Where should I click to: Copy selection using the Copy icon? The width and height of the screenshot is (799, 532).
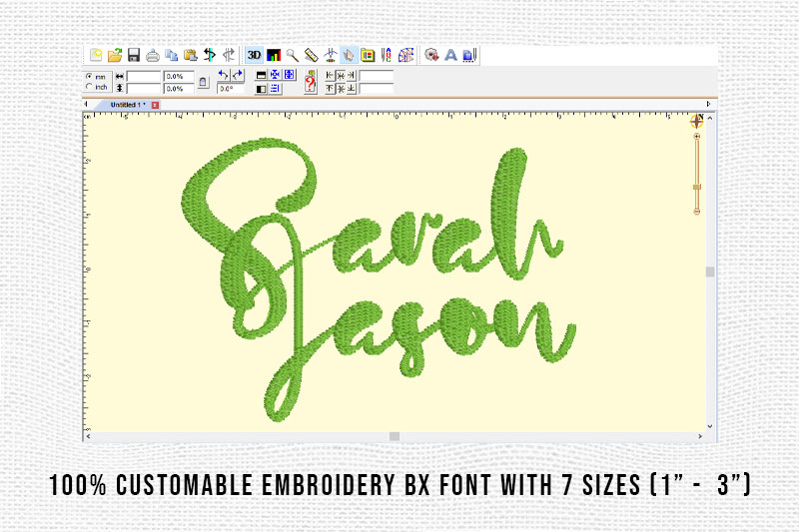(172, 55)
